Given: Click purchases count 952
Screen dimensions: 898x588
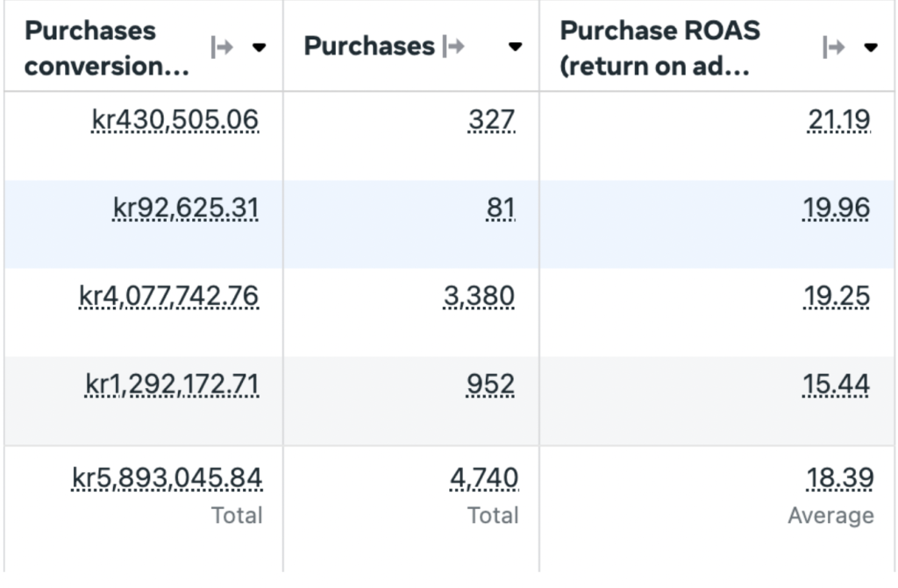Looking at the screenshot, I should point(491,384).
